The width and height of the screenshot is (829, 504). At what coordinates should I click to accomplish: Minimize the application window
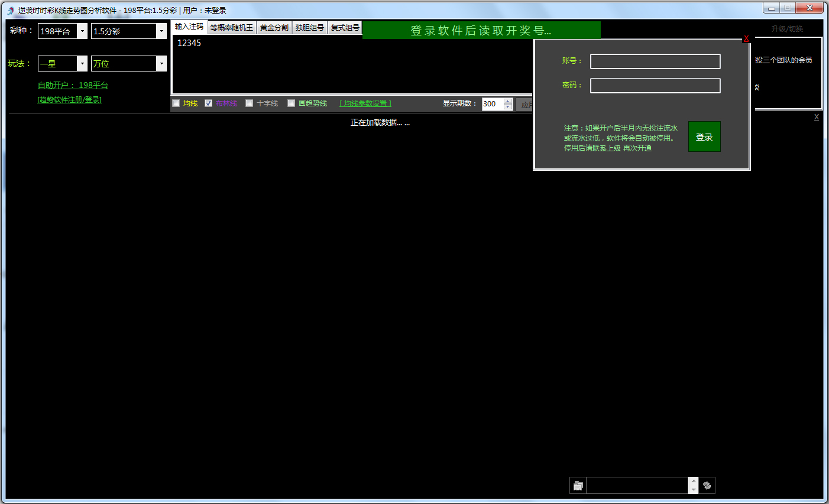point(772,8)
